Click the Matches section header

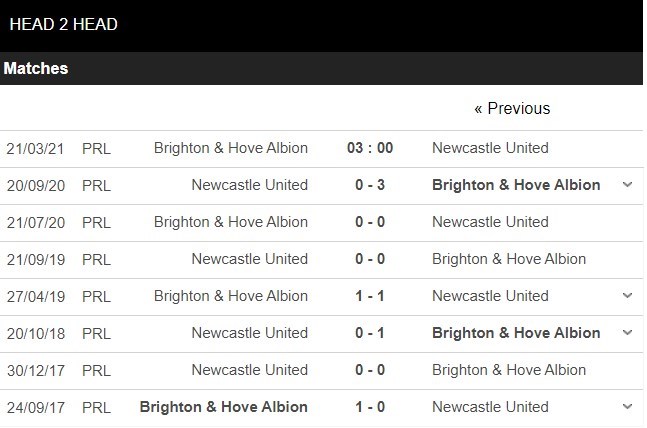[x=36, y=69]
